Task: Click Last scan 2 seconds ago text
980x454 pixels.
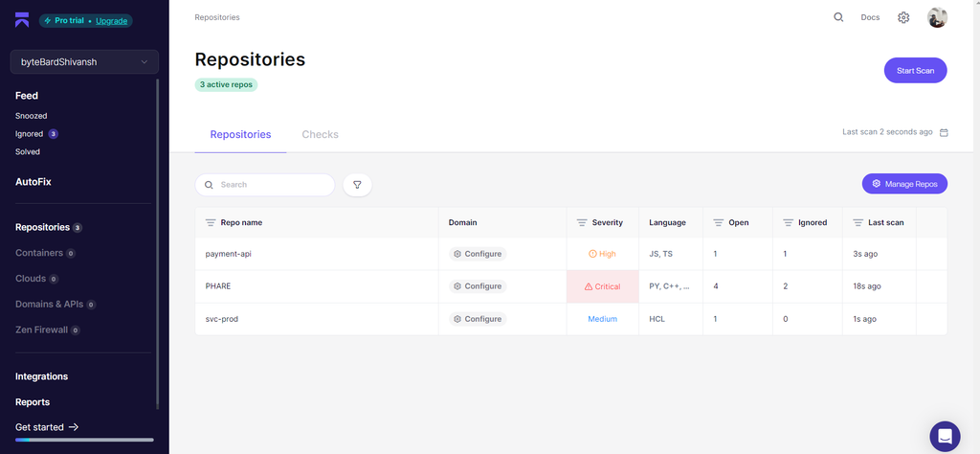Action: [x=887, y=132]
